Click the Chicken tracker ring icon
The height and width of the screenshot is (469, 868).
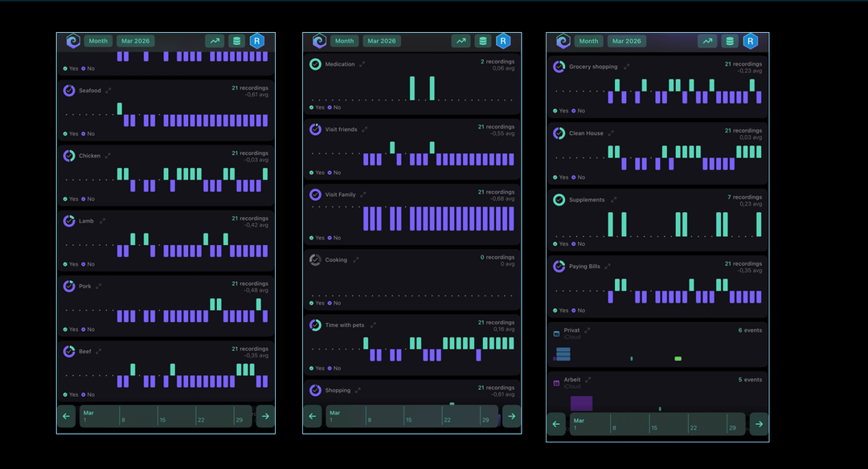(69, 156)
